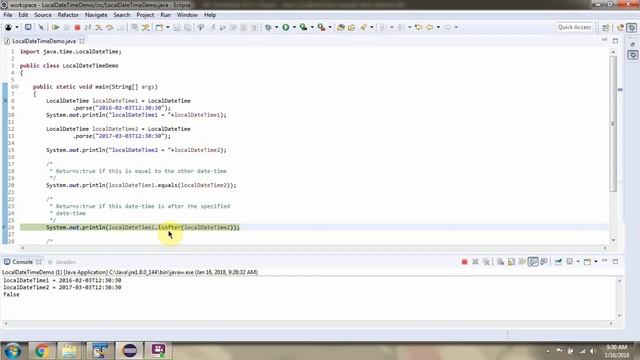Open the Refactor menu
This screenshot has height=360, width=640.
point(68,15)
